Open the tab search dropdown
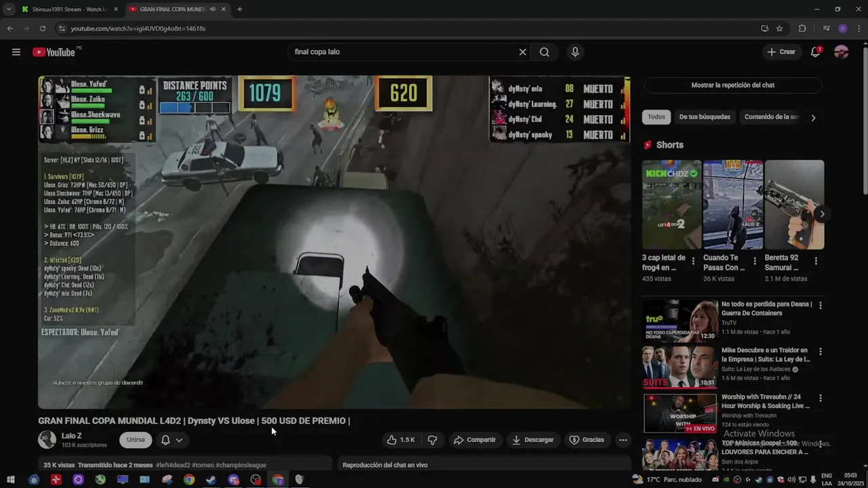The image size is (868, 488). pyautogui.click(x=9, y=9)
